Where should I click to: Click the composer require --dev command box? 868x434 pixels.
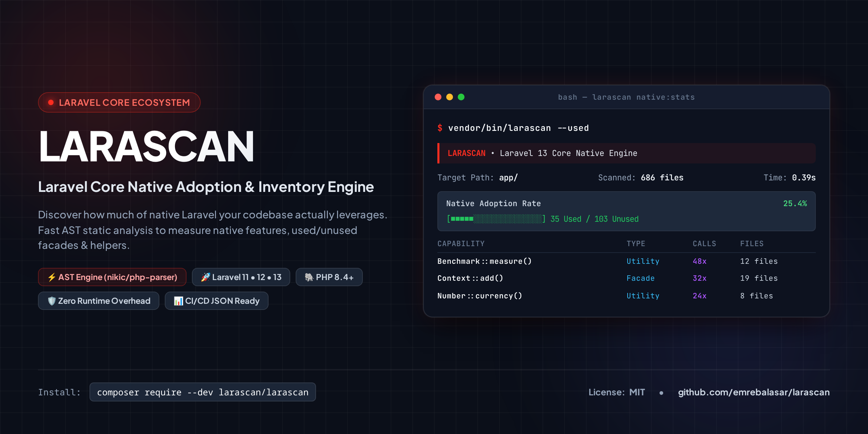tap(203, 392)
